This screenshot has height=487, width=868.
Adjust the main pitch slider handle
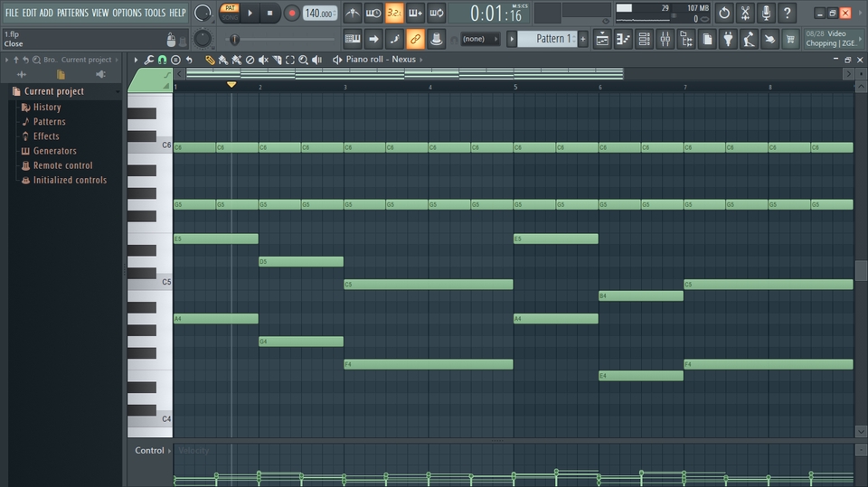tap(234, 39)
